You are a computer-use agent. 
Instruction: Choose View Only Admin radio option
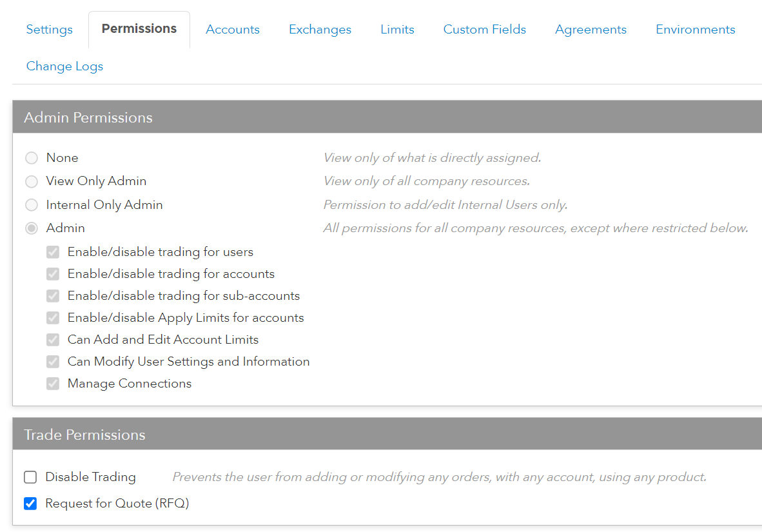coord(32,181)
